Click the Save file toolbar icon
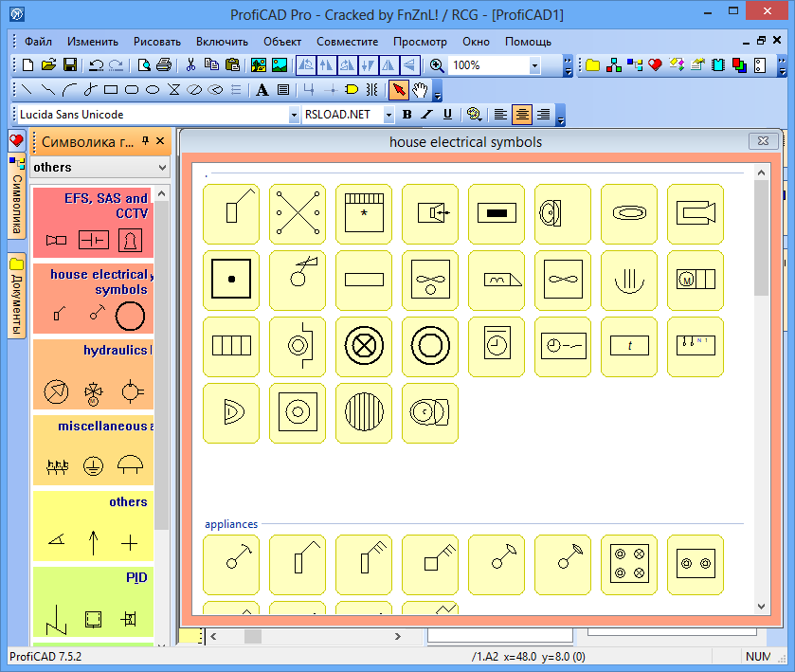The height and width of the screenshot is (672, 795). click(x=70, y=65)
